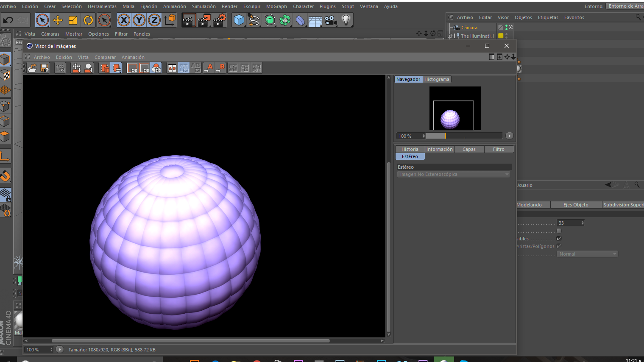Enable the unchecked checkbox below value 33
644x362 pixels.
click(559, 231)
